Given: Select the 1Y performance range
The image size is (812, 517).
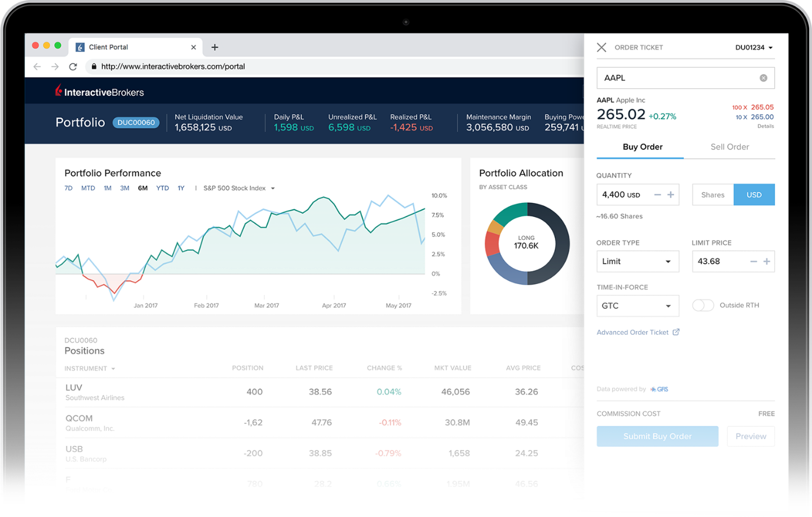Looking at the screenshot, I should [181, 188].
